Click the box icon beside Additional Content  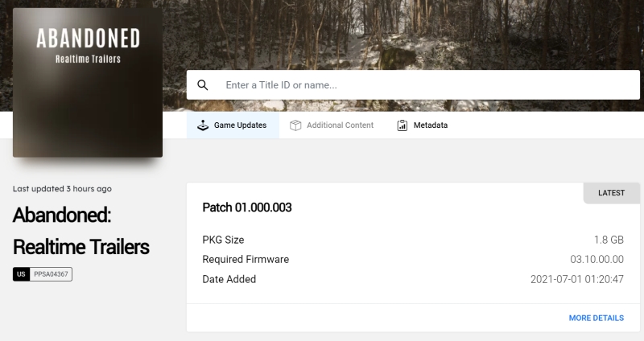pos(295,125)
